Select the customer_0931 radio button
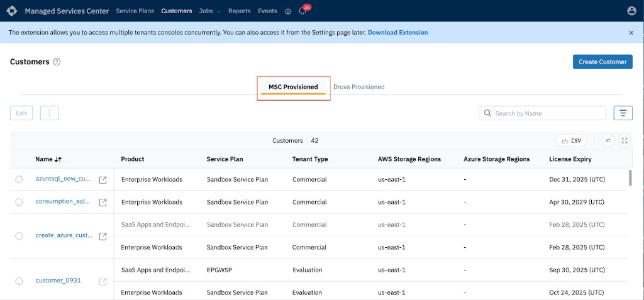644x300 pixels. point(19,281)
